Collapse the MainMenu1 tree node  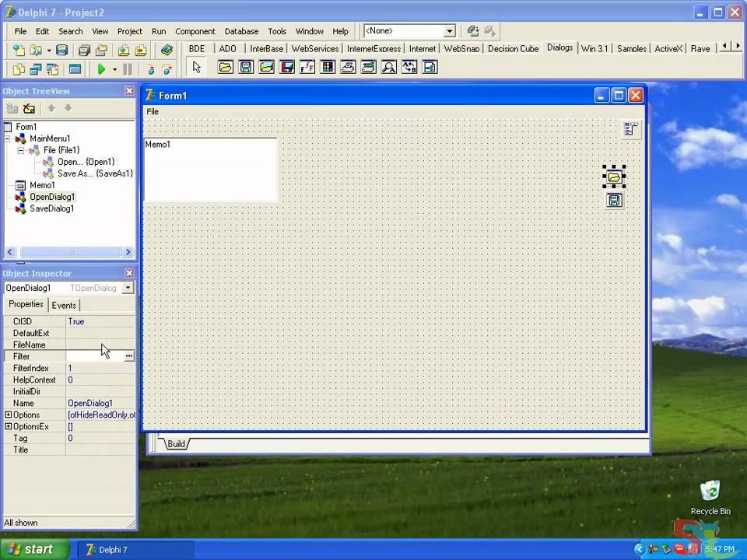tap(8, 138)
